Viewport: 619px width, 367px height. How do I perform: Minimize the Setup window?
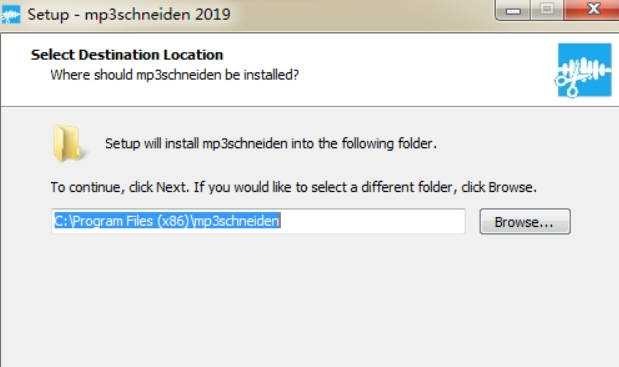[513, 11]
